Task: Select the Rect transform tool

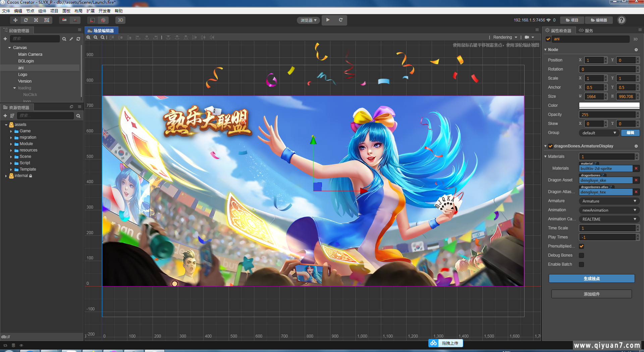Action: click(47, 20)
